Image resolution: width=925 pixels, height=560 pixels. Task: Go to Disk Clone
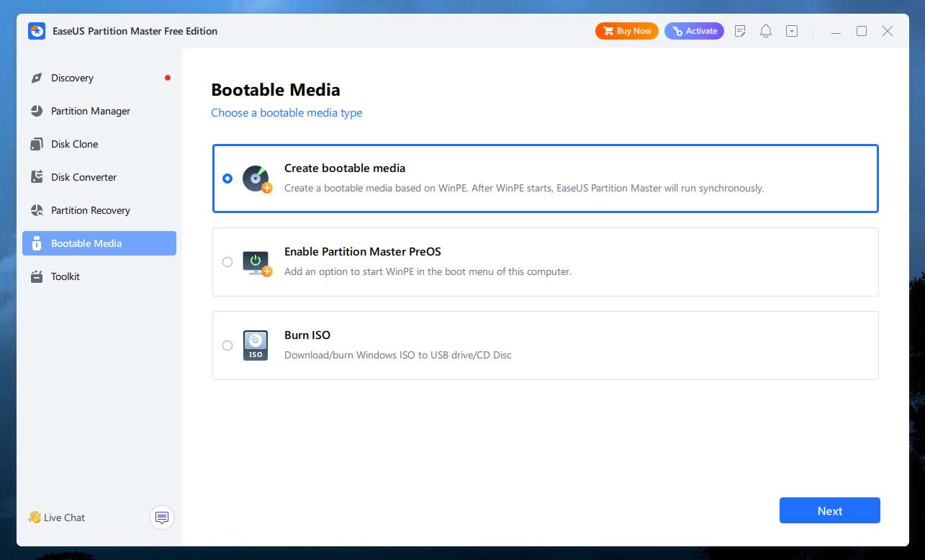coord(99,144)
